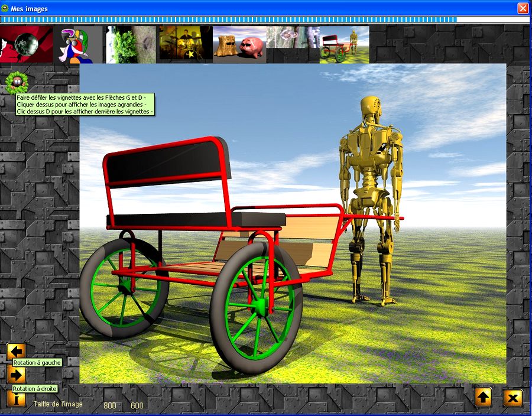This screenshot has height=416, width=532.
Task: Open the rickshaw and robot thumbnail
Action: tap(345, 45)
